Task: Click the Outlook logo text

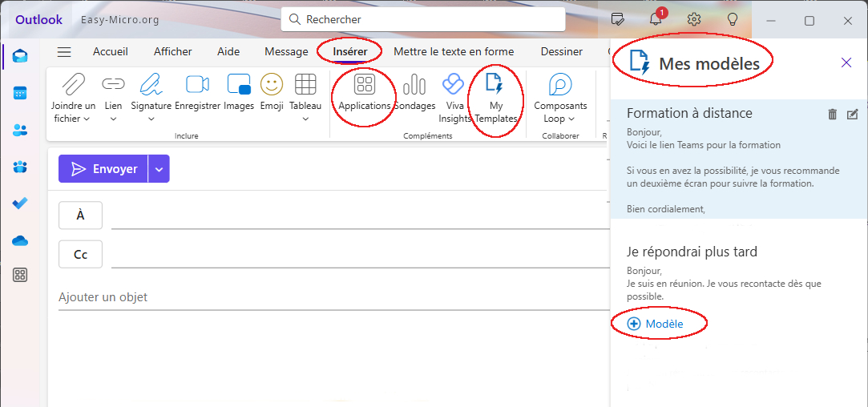Action: [38, 20]
